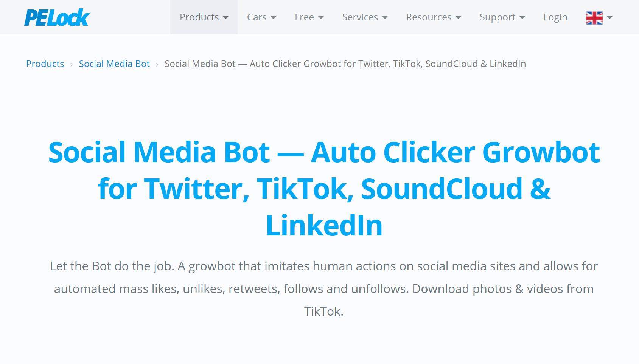639x364 pixels.
Task: Click the breadcrumb separator area
Action: point(72,64)
